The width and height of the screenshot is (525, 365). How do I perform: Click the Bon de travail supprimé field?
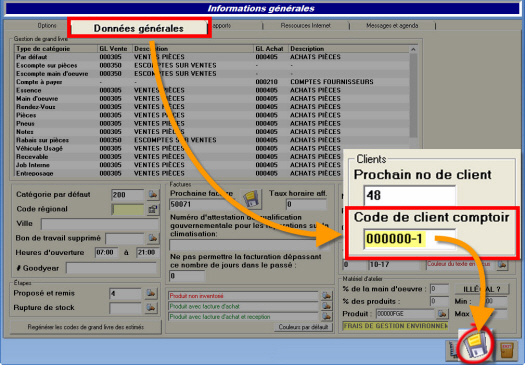point(125,238)
